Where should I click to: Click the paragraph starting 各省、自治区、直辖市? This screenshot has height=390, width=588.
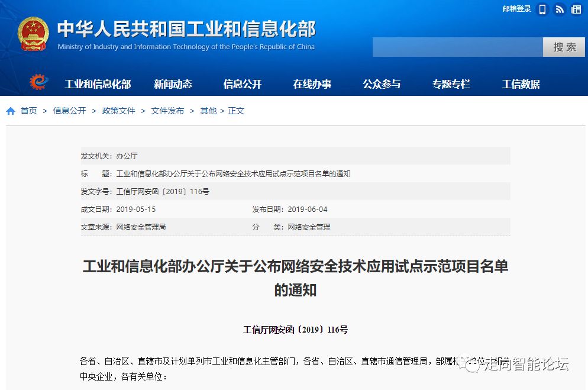pos(295,369)
